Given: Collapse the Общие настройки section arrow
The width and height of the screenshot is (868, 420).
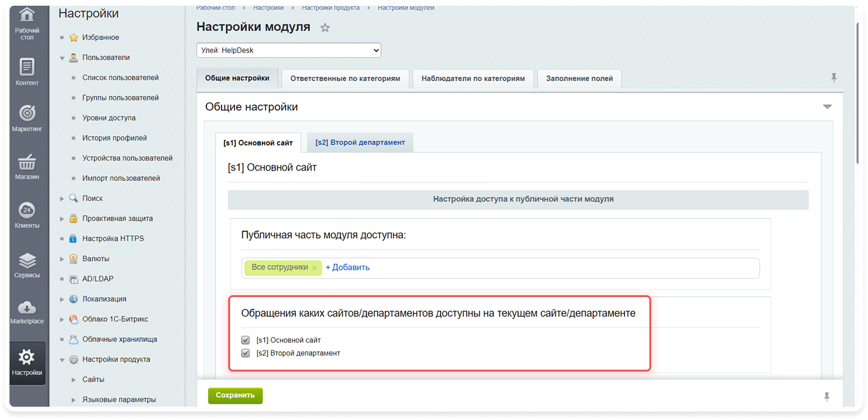Looking at the screenshot, I should 827,107.
